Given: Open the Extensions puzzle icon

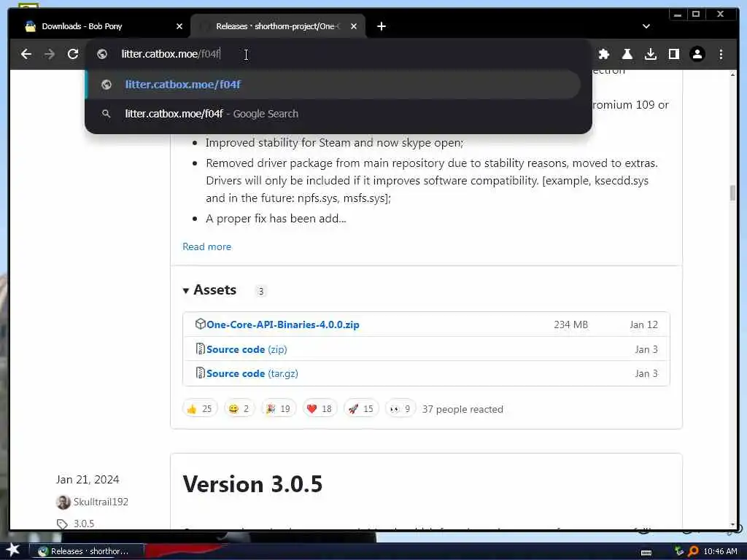Looking at the screenshot, I should tap(603, 54).
